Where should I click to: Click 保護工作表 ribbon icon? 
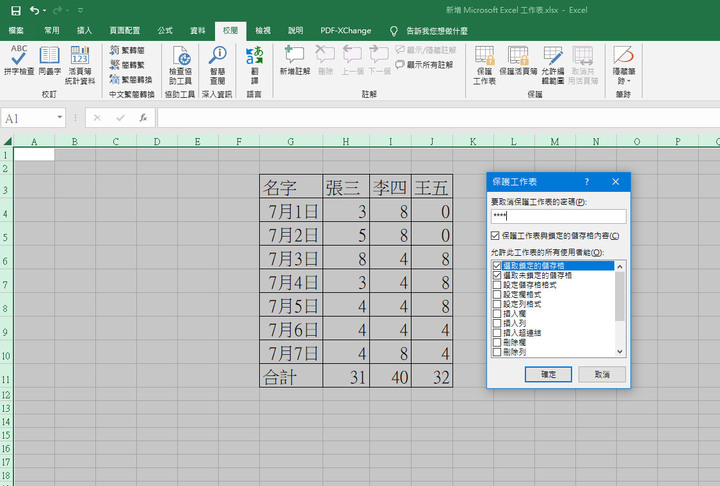484,65
